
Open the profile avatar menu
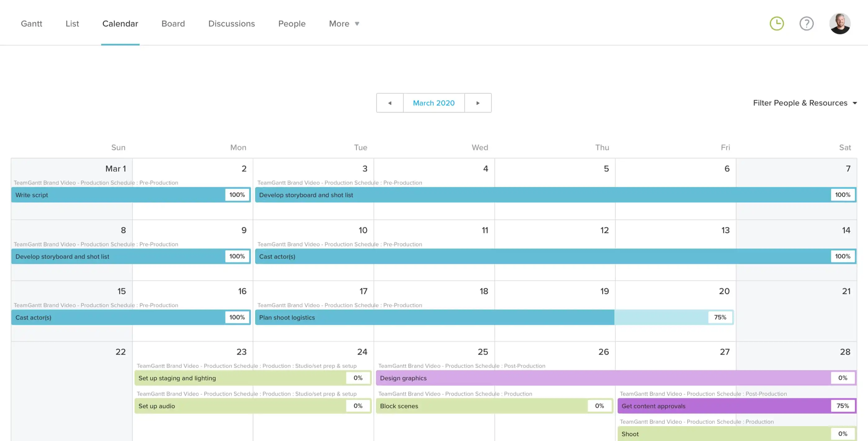coord(840,23)
